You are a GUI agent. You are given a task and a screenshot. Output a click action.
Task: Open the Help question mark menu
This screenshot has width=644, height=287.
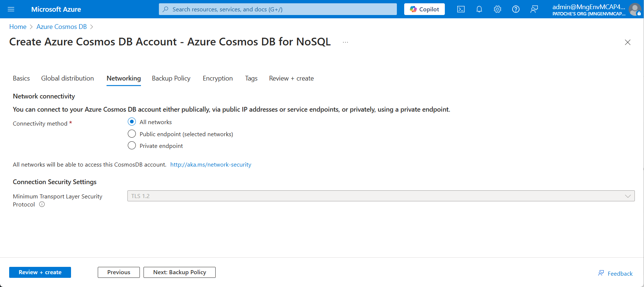tap(515, 9)
